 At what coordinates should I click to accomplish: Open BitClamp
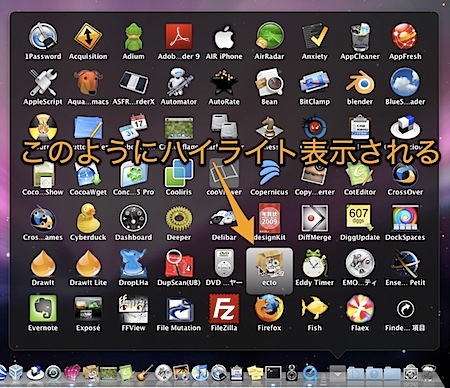[x=315, y=82]
